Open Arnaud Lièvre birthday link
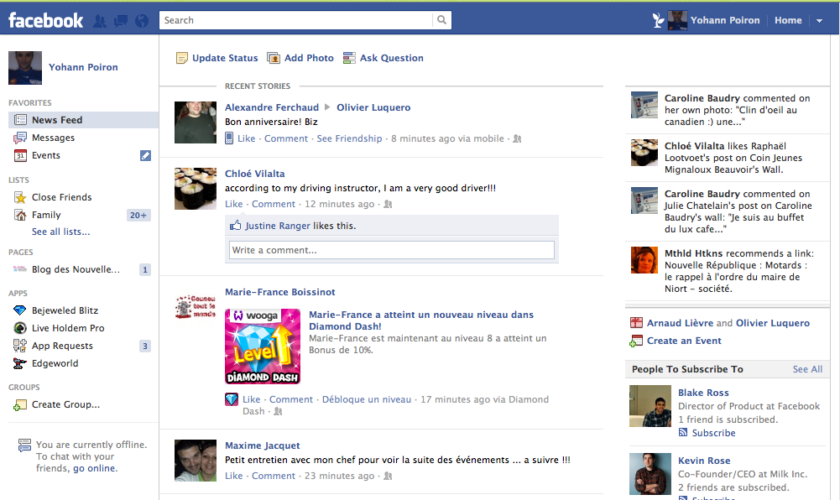The height and width of the screenshot is (500, 840). click(680, 323)
